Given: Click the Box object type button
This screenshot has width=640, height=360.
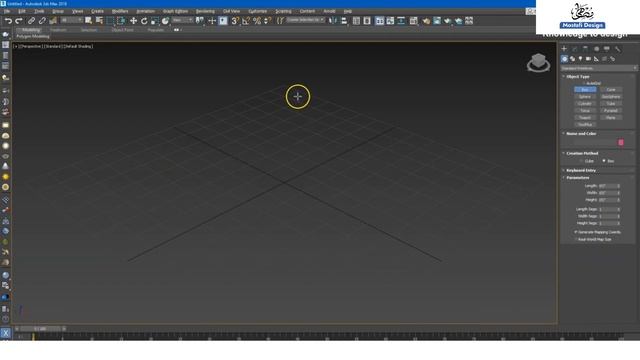Looking at the screenshot, I should point(585,89).
